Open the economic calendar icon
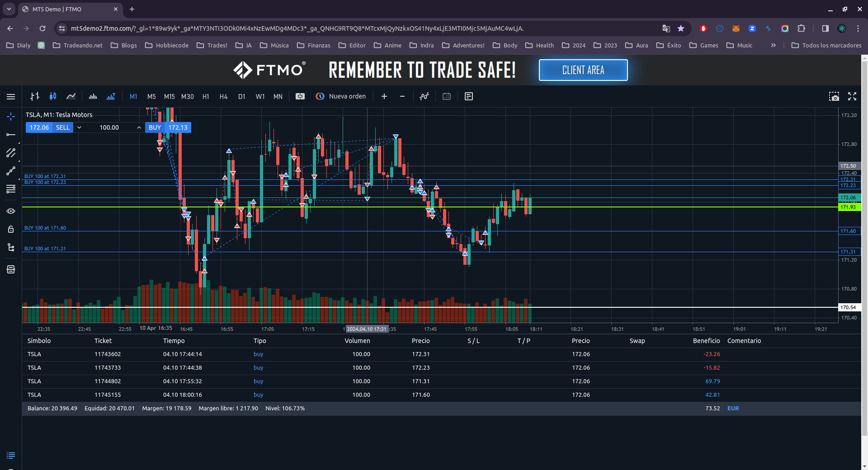Image resolution: width=868 pixels, height=470 pixels. (447, 96)
